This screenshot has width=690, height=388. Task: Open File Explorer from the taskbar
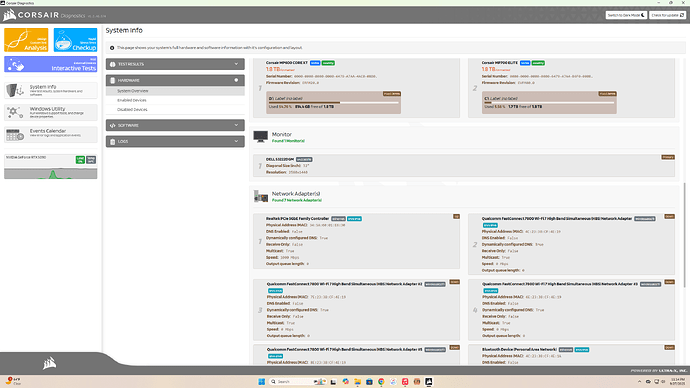(357, 381)
